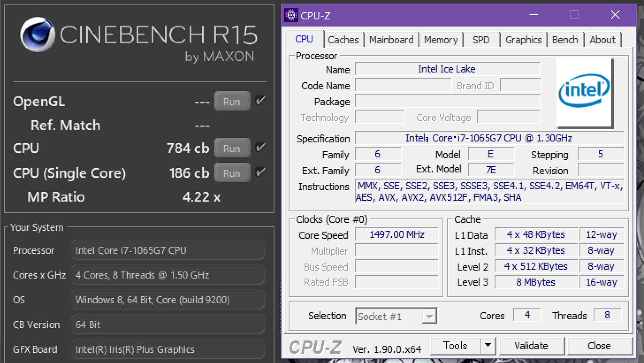The width and height of the screenshot is (644, 363).
Task: Open the Caches tab
Action: click(x=343, y=40)
